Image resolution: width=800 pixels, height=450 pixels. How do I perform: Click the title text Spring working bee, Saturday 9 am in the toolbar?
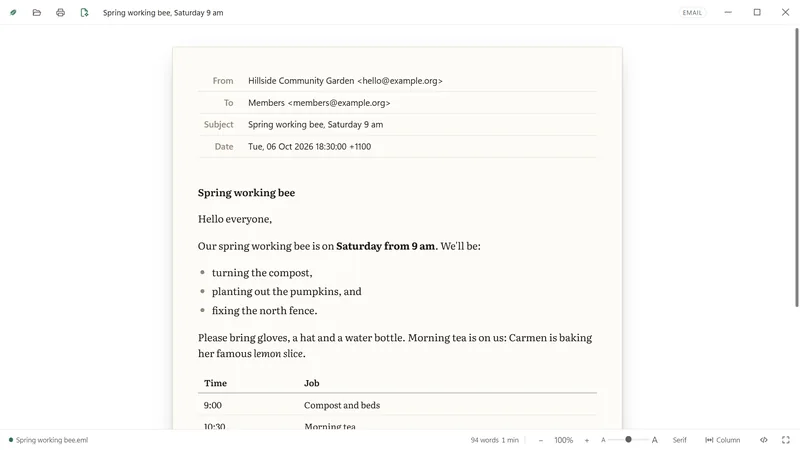click(163, 13)
